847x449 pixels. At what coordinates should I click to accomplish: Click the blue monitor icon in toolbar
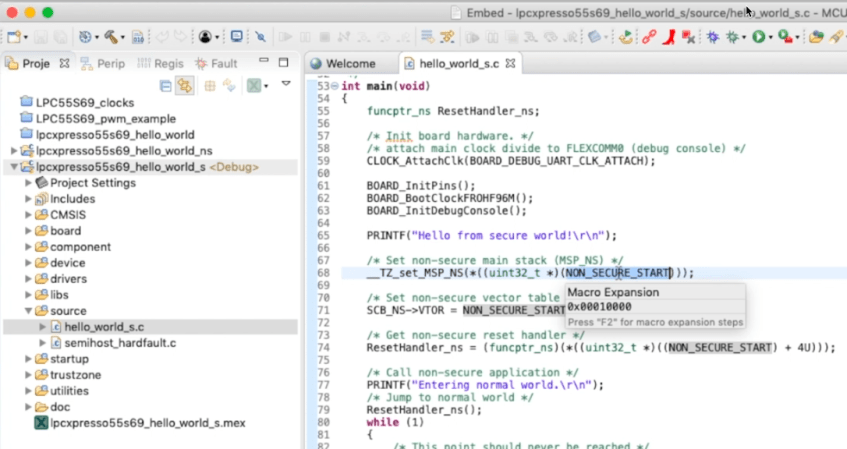point(237,37)
